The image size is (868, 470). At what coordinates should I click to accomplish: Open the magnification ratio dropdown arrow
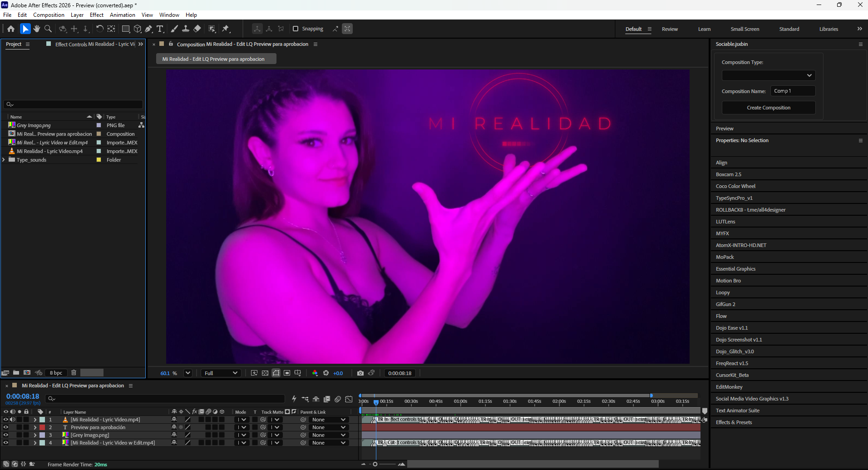tap(188, 373)
